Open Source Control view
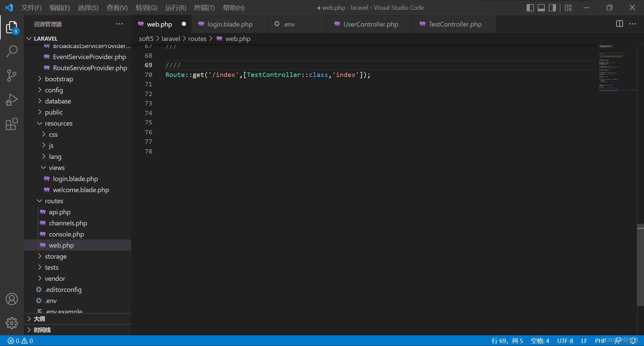This screenshot has width=644, height=346. pos(12,76)
